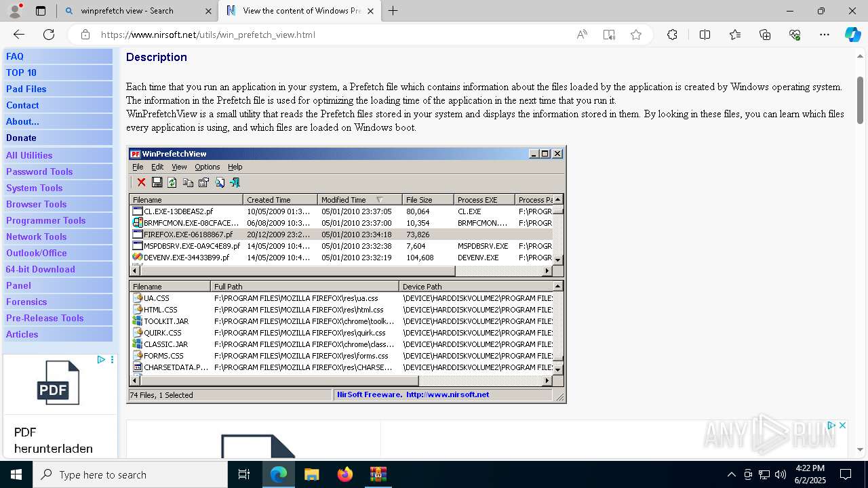Viewport: 868px width, 488px height.
Task: Open Favorites list icon
Action: pyautogui.click(x=735, y=35)
